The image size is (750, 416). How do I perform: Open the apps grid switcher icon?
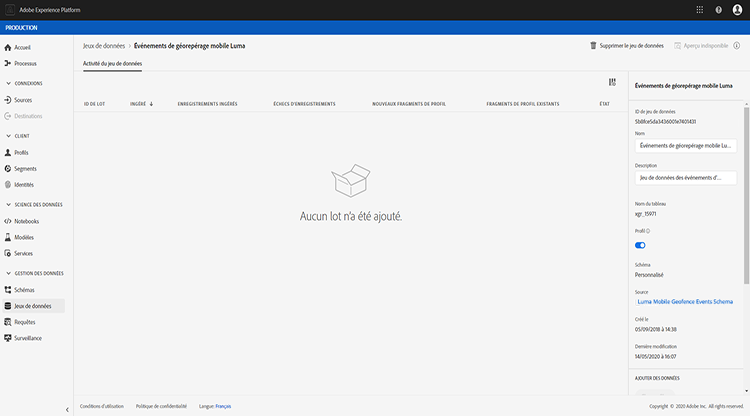coord(700,10)
